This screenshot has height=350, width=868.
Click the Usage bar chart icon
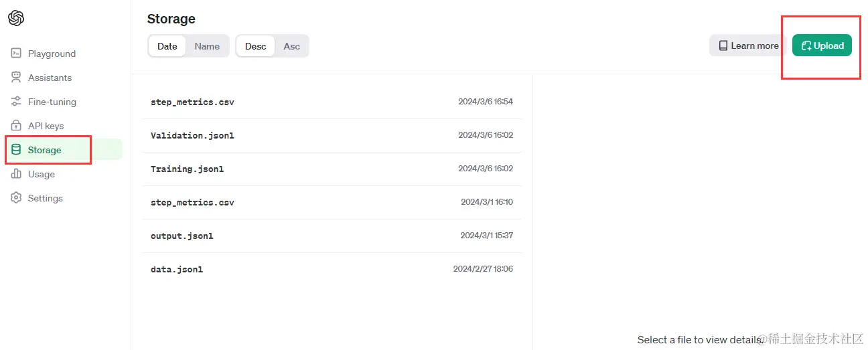pyautogui.click(x=16, y=174)
